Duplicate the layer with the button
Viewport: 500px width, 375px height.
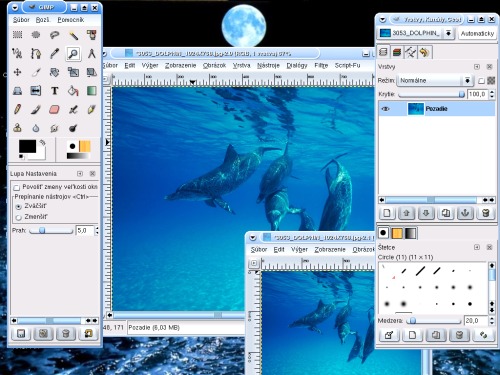(x=446, y=213)
